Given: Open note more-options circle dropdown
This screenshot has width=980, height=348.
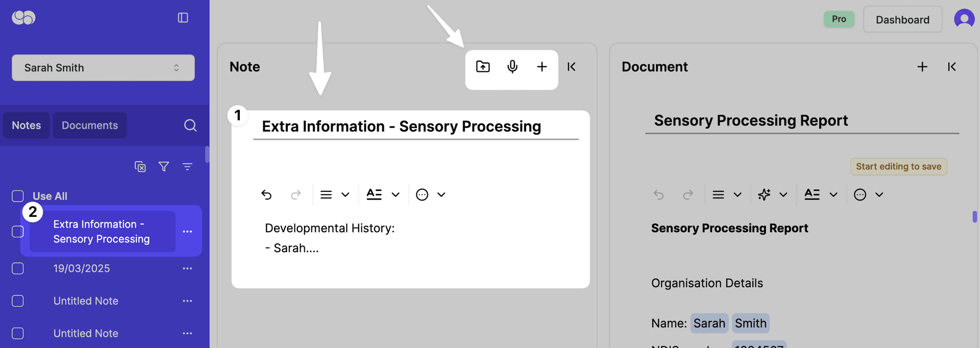Looking at the screenshot, I should [431, 195].
